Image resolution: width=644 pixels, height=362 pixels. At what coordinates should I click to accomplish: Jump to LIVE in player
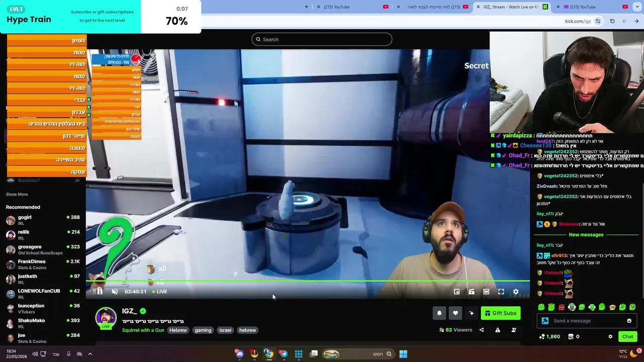coord(159,292)
